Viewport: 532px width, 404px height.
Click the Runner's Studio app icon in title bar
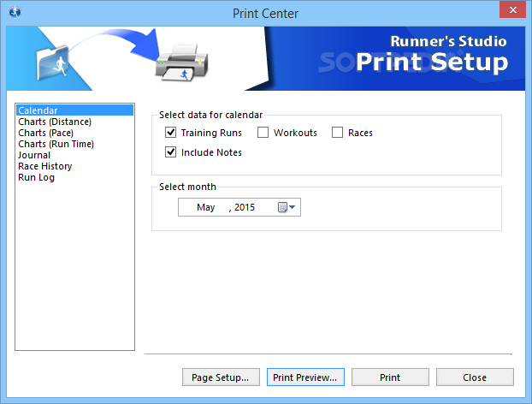15,13
